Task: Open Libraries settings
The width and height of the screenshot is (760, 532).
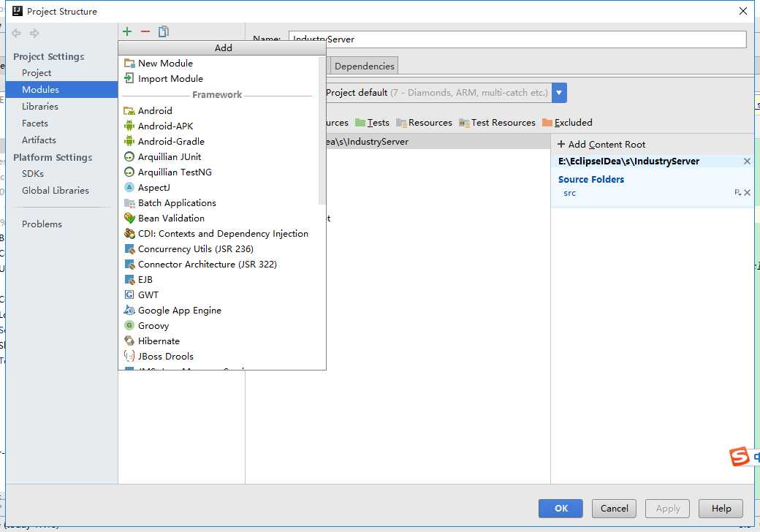Action: (39, 107)
